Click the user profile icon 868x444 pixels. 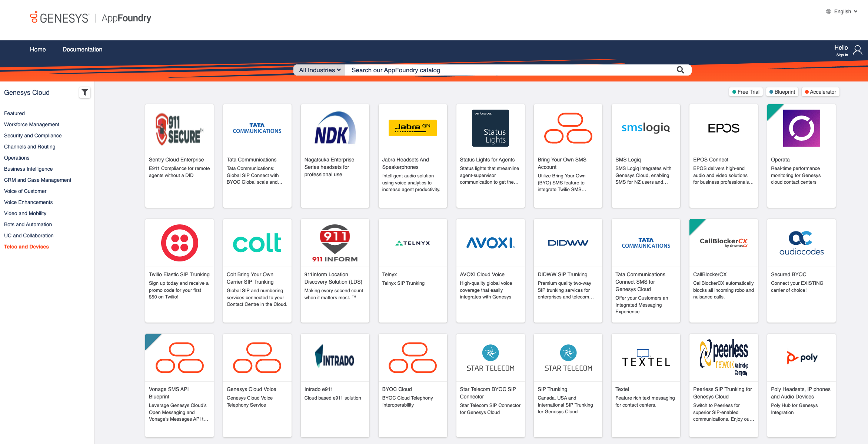click(x=857, y=50)
